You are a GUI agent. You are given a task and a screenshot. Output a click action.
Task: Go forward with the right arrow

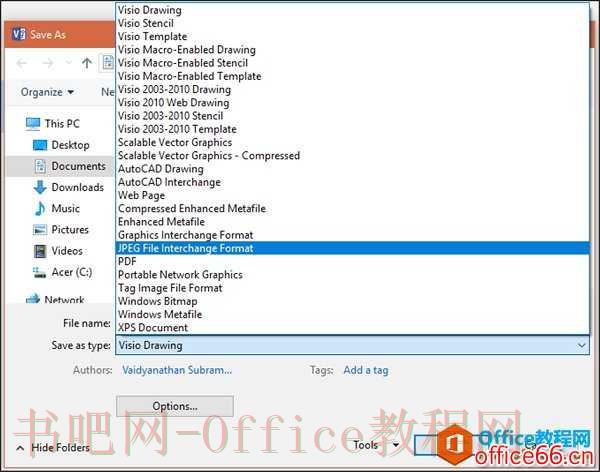click(x=47, y=63)
